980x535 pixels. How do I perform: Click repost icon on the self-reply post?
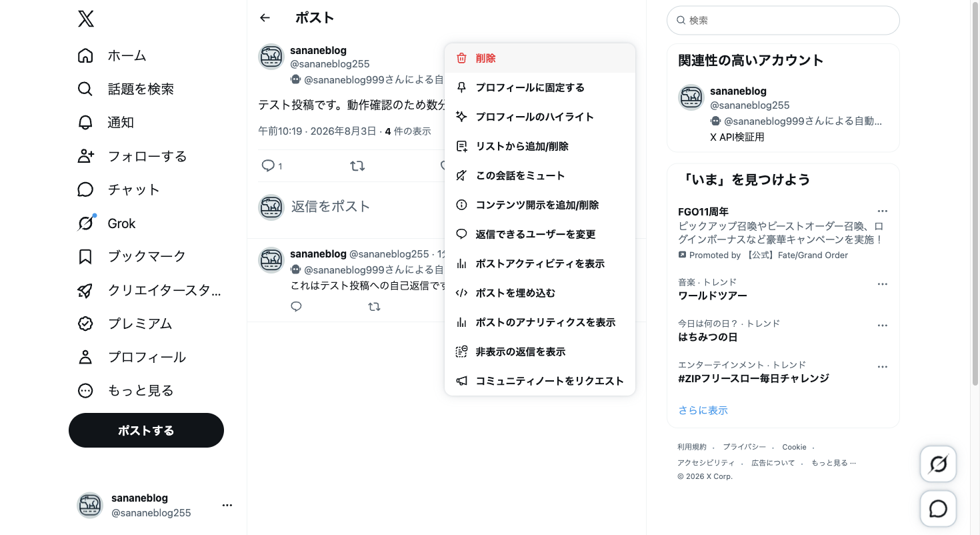(x=375, y=306)
